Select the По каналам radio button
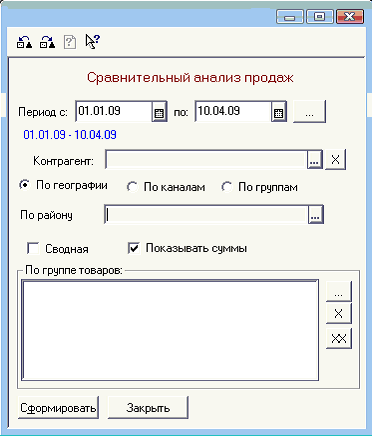 point(132,187)
